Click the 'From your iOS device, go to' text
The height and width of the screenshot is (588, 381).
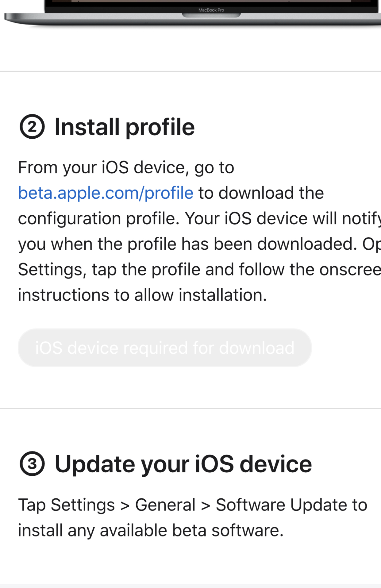[x=126, y=167]
